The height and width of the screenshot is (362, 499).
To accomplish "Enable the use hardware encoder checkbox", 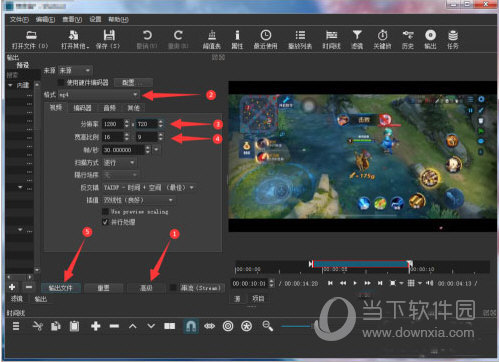I will (x=61, y=82).
